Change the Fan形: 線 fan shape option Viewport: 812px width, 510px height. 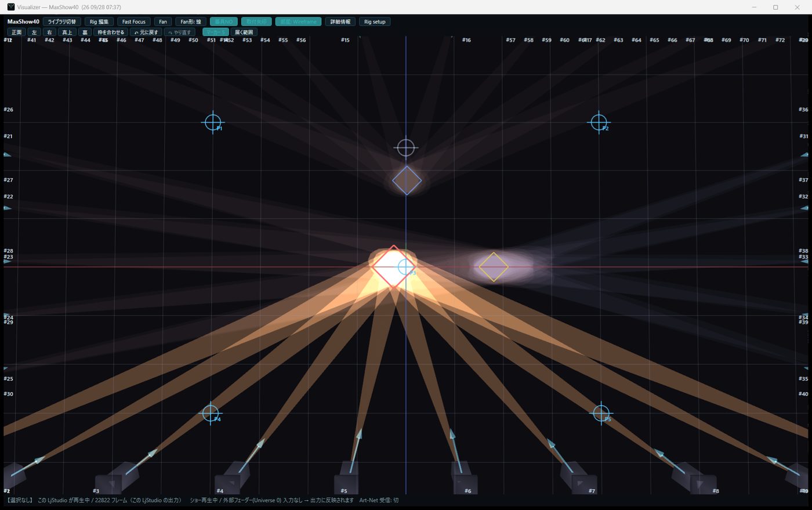pyautogui.click(x=191, y=21)
